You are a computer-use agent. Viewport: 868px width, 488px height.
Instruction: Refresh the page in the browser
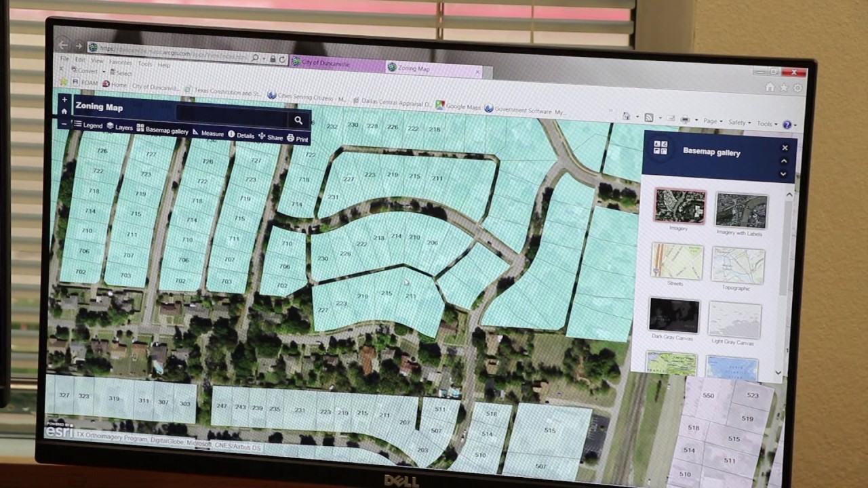coord(282,60)
